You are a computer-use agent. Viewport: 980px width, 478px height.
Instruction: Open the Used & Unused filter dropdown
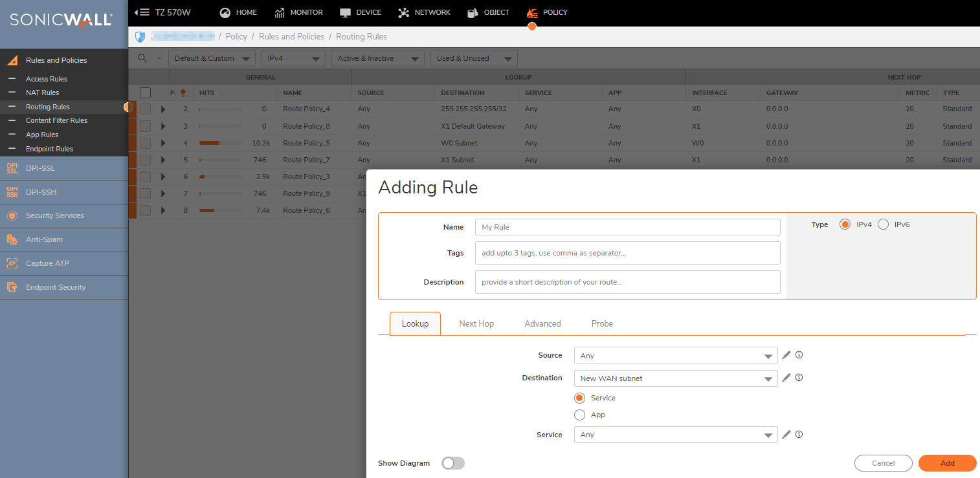474,58
